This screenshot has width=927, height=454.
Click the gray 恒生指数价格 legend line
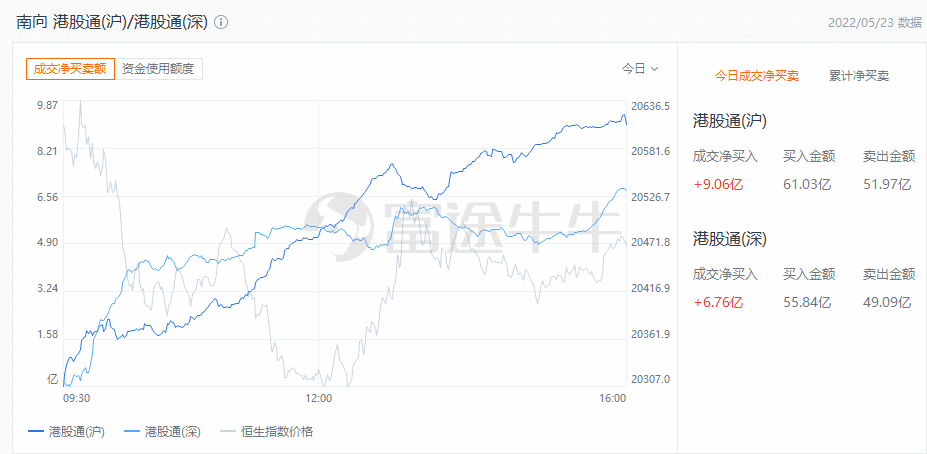[x=228, y=432]
